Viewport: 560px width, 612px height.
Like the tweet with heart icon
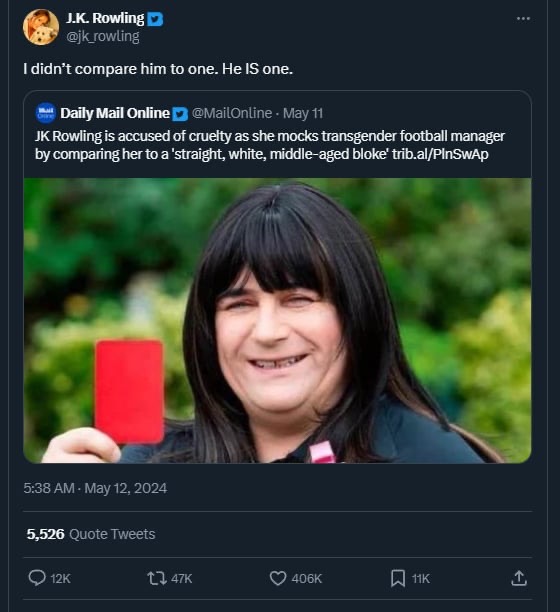[278, 578]
